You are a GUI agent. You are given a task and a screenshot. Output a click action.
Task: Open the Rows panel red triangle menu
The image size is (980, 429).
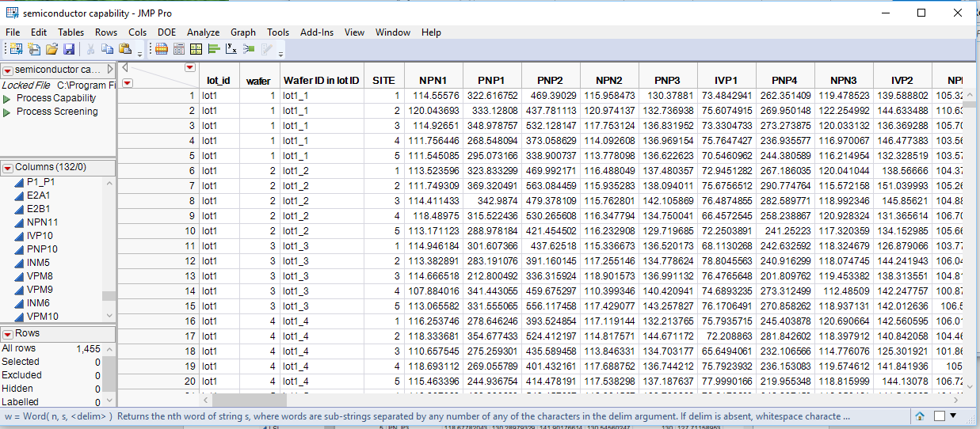[8, 334]
